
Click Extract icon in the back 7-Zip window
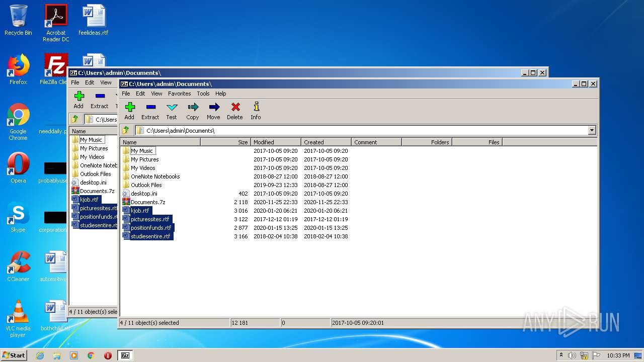(99, 100)
